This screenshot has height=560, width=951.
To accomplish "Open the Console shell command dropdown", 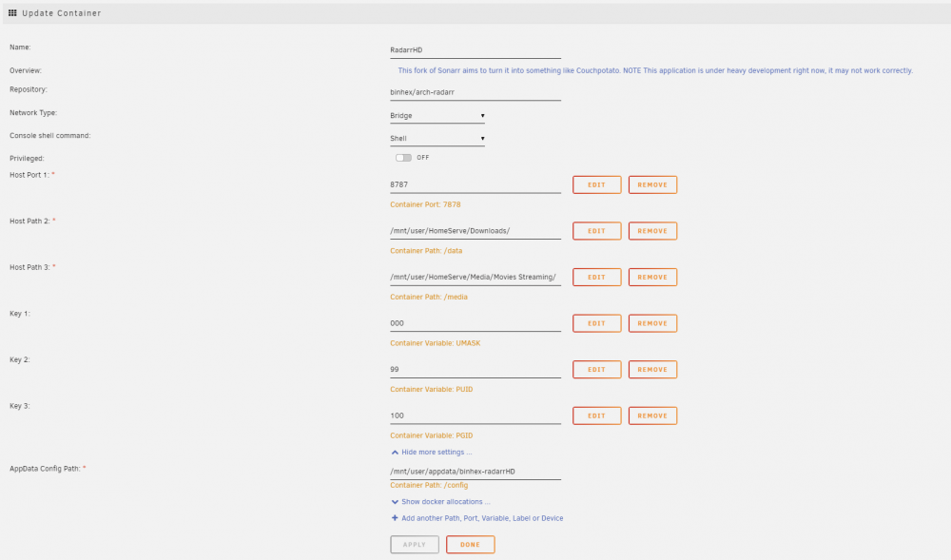I will pos(437,139).
